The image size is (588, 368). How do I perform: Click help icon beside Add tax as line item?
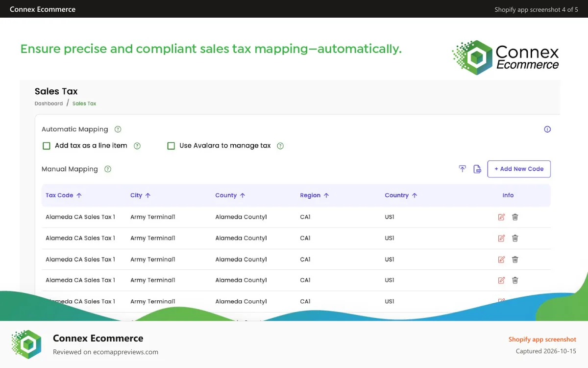137,146
